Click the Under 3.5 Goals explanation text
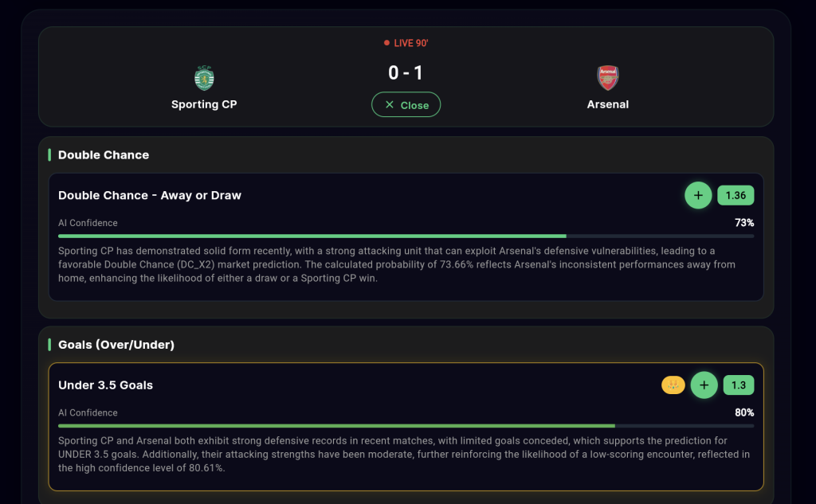This screenshot has height=504, width=816. pyautogui.click(x=404, y=455)
